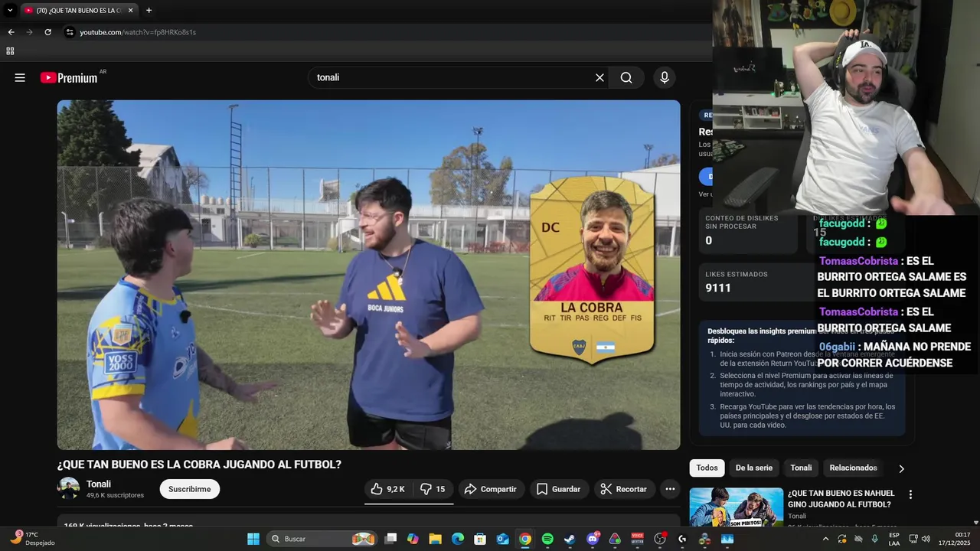
Task: Open Voicemeeter from the taskbar
Action: click(637, 539)
